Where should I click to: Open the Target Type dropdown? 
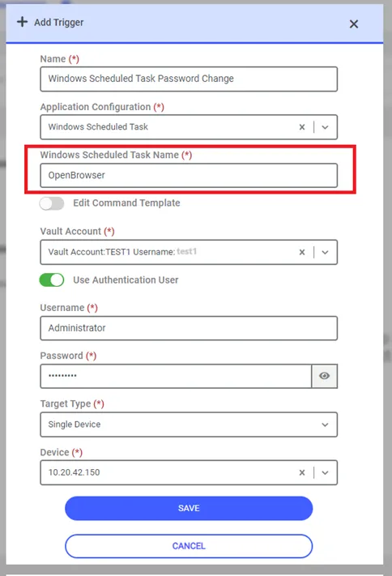tap(189, 425)
